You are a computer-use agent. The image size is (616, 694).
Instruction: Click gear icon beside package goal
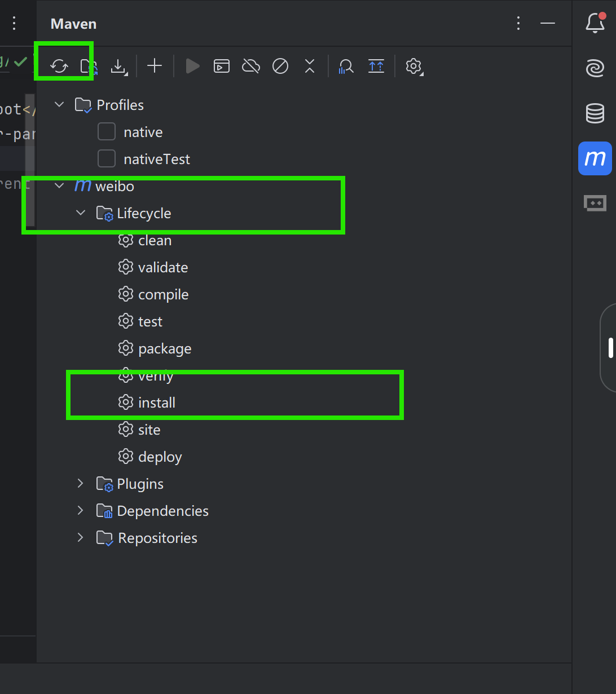(125, 348)
